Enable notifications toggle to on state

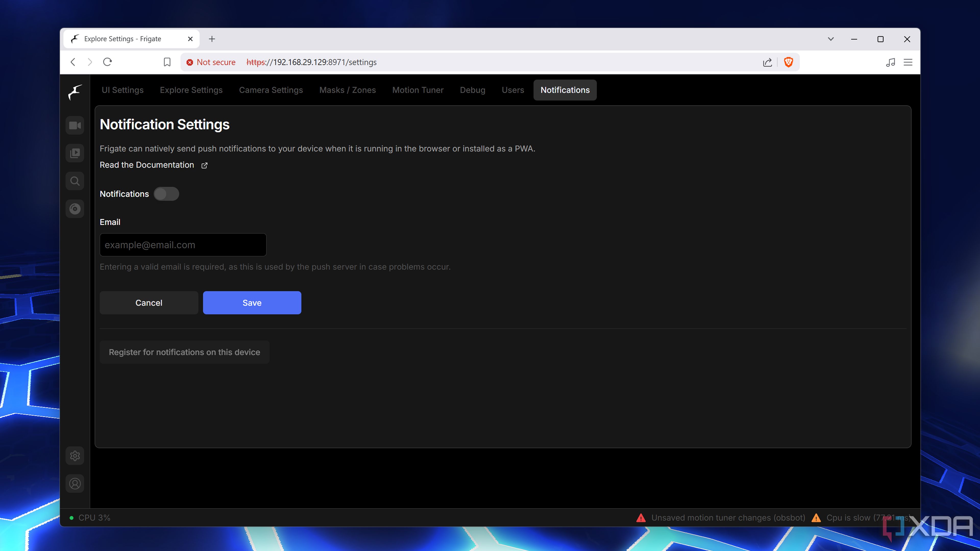tap(166, 194)
